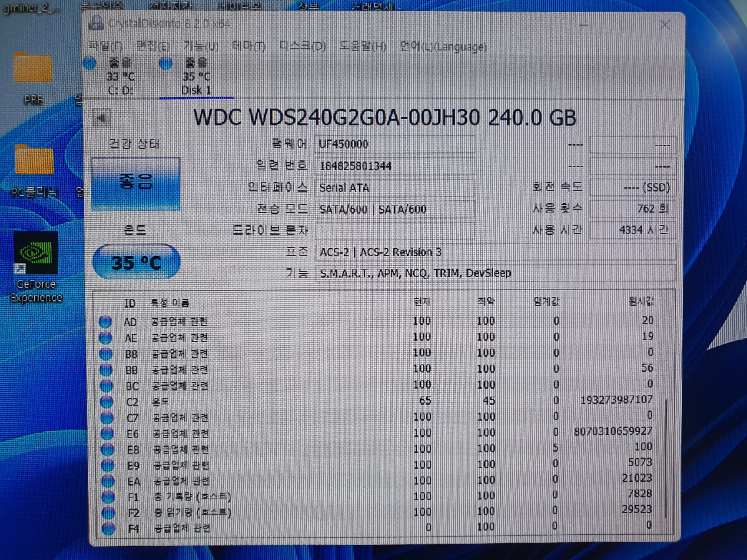The height and width of the screenshot is (560, 747).
Task: Click the status circle for attribute BC
Action: (x=106, y=386)
